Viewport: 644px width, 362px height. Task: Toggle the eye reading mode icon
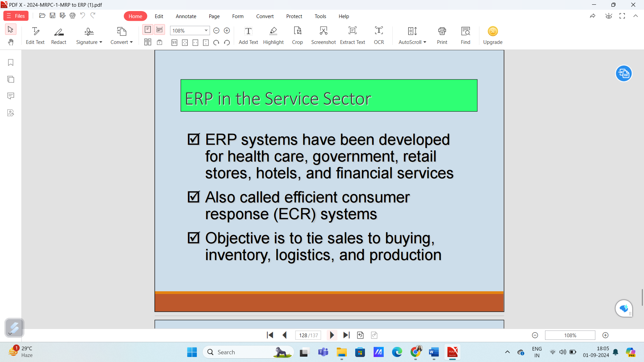click(x=609, y=16)
